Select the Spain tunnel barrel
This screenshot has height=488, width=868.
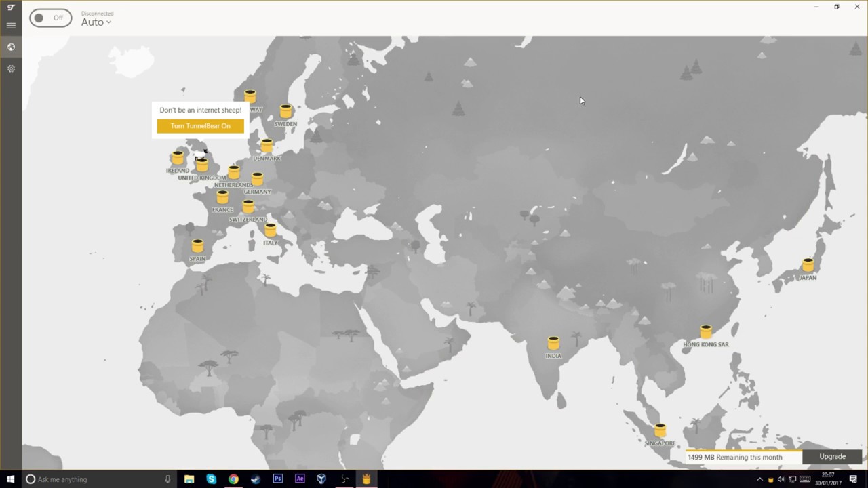coord(197,246)
